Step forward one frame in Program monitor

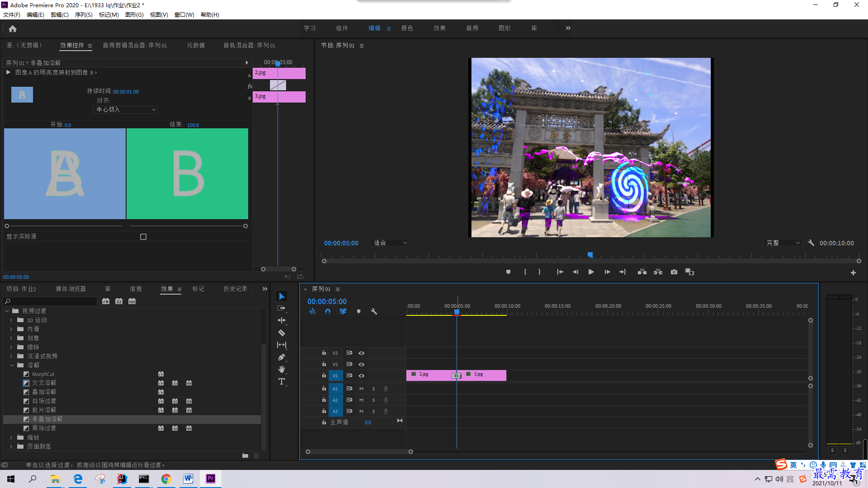pos(607,272)
